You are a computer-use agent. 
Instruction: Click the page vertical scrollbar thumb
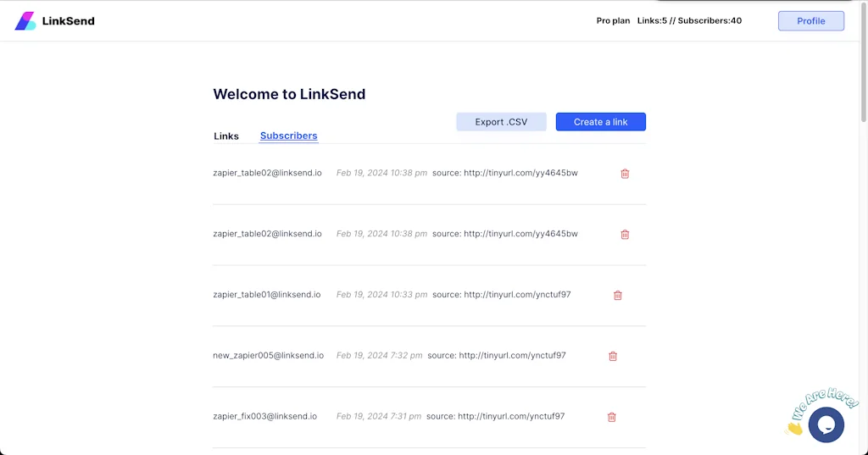point(864,62)
